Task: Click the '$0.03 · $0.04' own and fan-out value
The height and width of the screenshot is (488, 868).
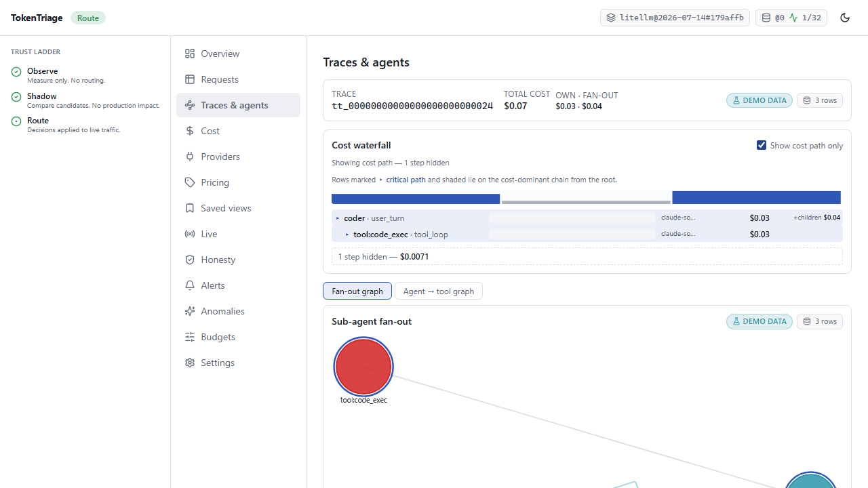Action: [579, 106]
